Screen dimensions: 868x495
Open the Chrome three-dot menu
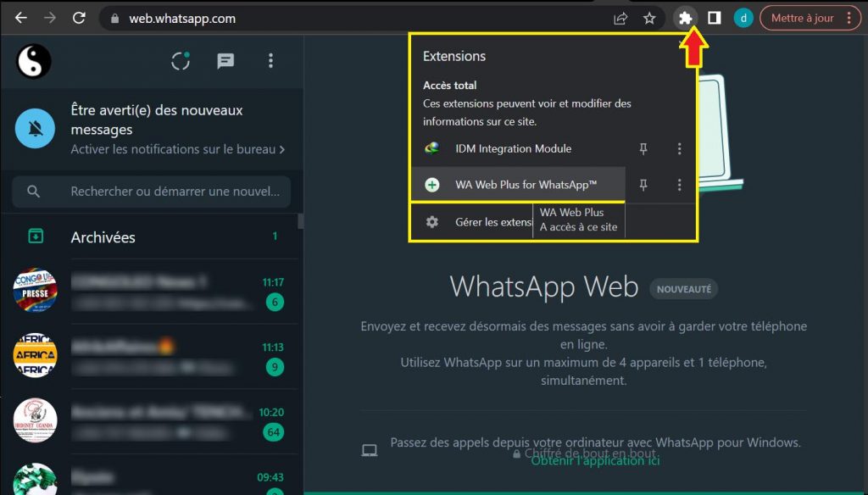[849, 19]
